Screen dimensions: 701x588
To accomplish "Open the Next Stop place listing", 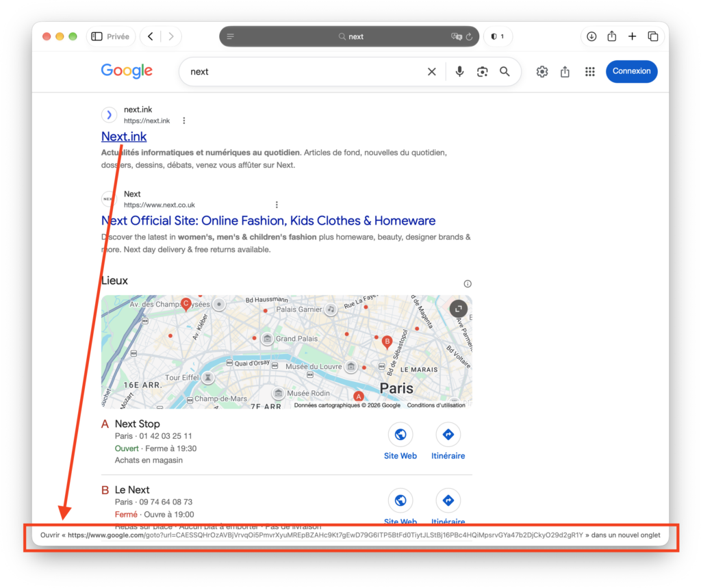I will 137,424.
